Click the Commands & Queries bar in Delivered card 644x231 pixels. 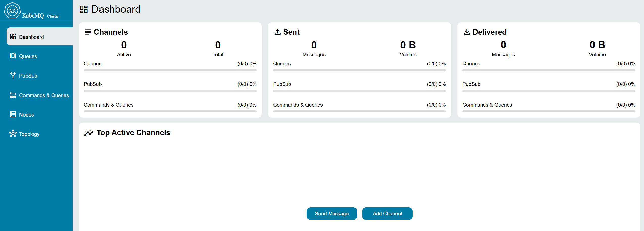click(549, 111)
